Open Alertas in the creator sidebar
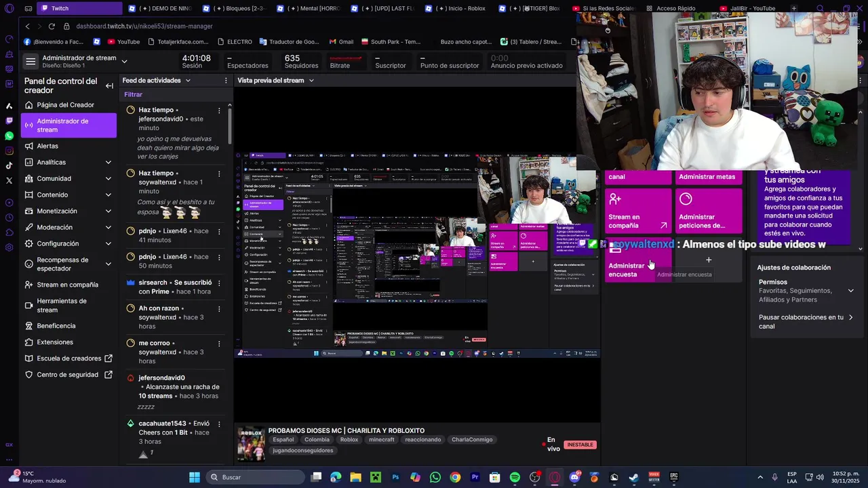Viewport: 868px width, 488px height. click(68, 146)
